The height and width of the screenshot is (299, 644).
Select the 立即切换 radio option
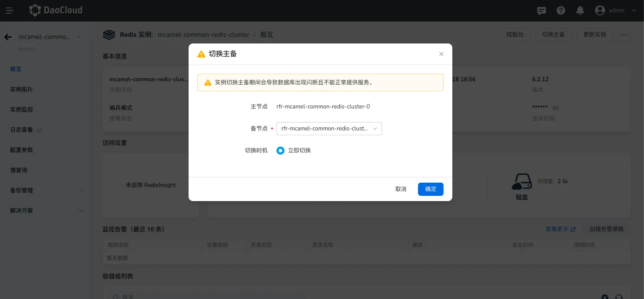[x=280, y=151]
